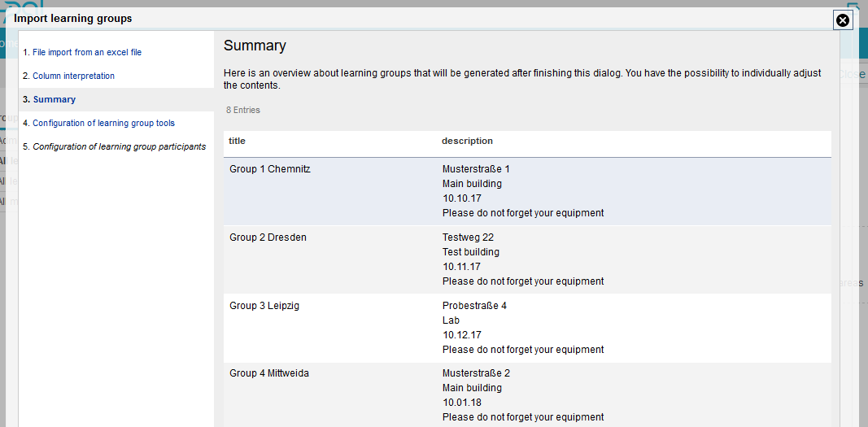The height and width of the screenshot is (427, 868).
Task: Close the Import learning groups dialog
Action: coord(843,20)
